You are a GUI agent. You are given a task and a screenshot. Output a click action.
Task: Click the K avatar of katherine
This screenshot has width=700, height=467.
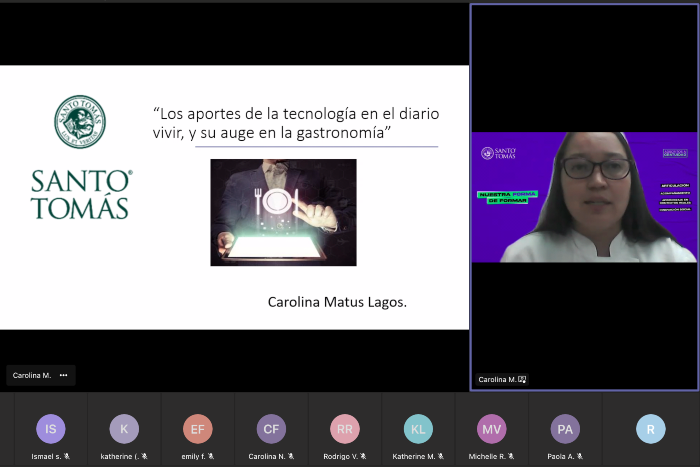[124, 429]
